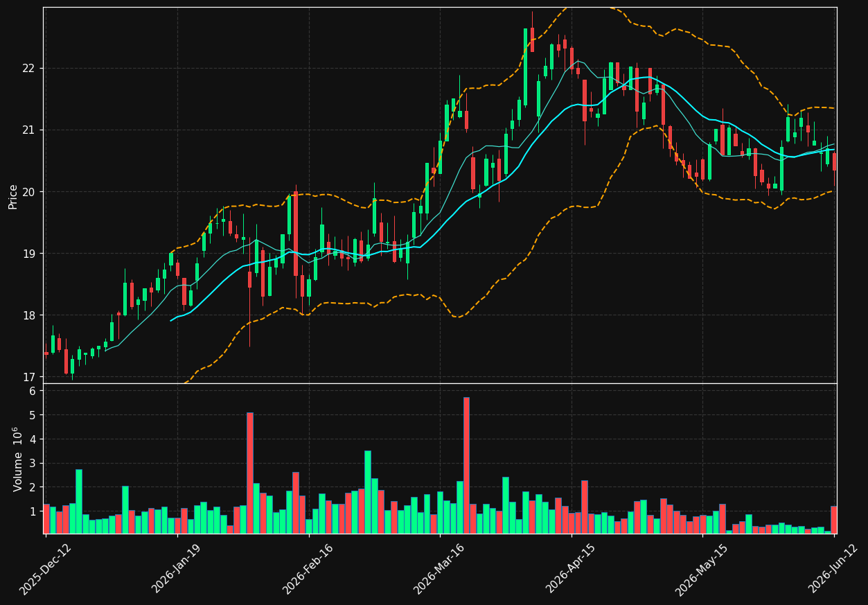Select volume axis tick label 6
Image resolution: width=868 pixels, height=605 pixels.
click(34, 391)
